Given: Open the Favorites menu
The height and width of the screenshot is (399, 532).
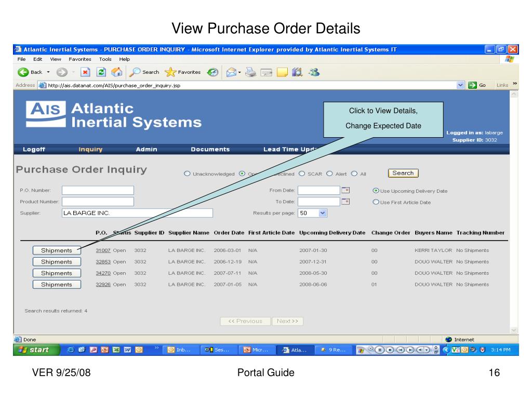Looking at the screenshot, I should [79, 59].
